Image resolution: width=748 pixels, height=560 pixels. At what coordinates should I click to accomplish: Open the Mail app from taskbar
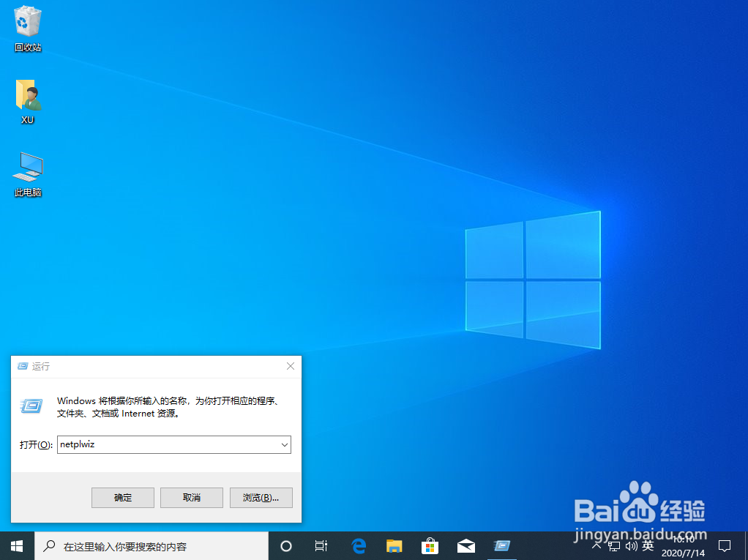pyautogui.click(x=465, y=545)
